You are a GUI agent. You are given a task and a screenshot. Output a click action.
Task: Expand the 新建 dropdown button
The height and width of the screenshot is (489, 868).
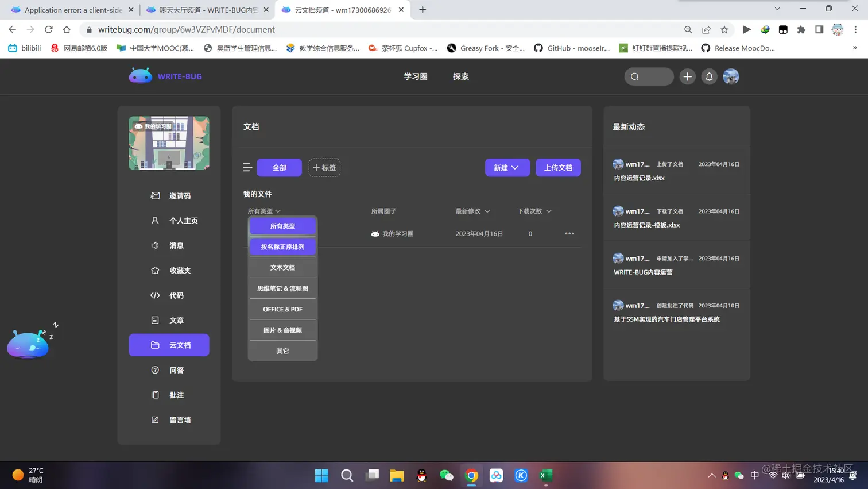(x=507, y=168)
